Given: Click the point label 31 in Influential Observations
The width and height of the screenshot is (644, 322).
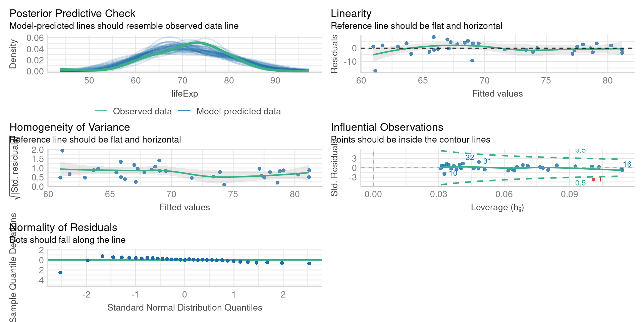Looking at the screenshot, I should click(x=487, y=161).
